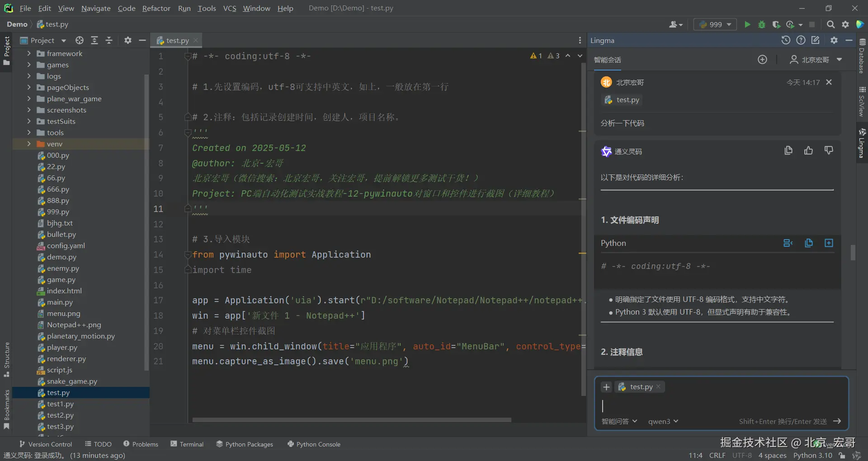868x461 pixels.
Task: Open the Python Console tool window
Action: coord(314,444)
